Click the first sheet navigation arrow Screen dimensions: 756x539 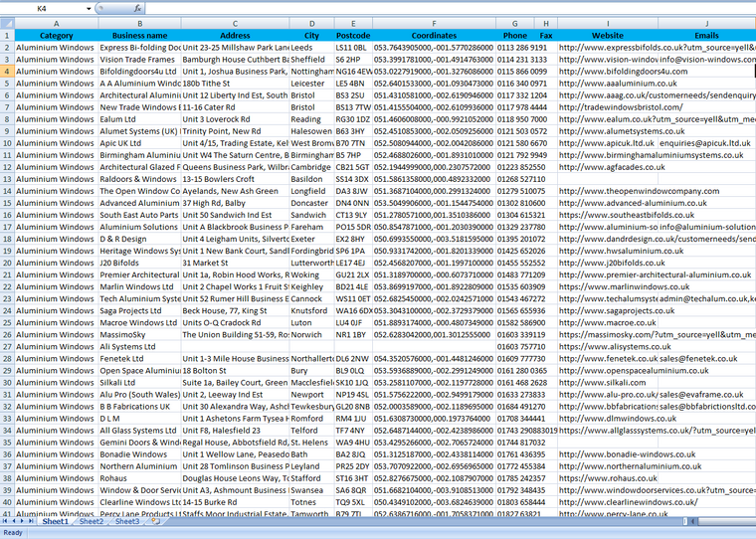(5, 522)
